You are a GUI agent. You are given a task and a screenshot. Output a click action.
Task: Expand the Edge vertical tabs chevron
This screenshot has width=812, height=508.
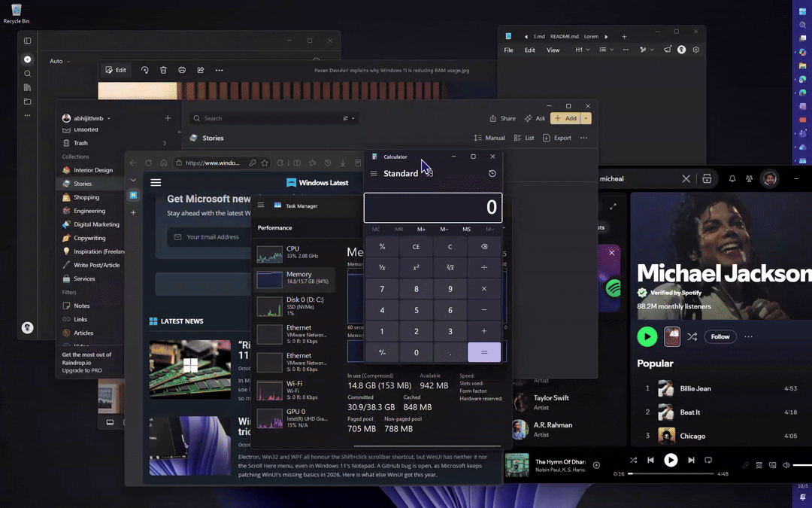(x=133, y=180)
